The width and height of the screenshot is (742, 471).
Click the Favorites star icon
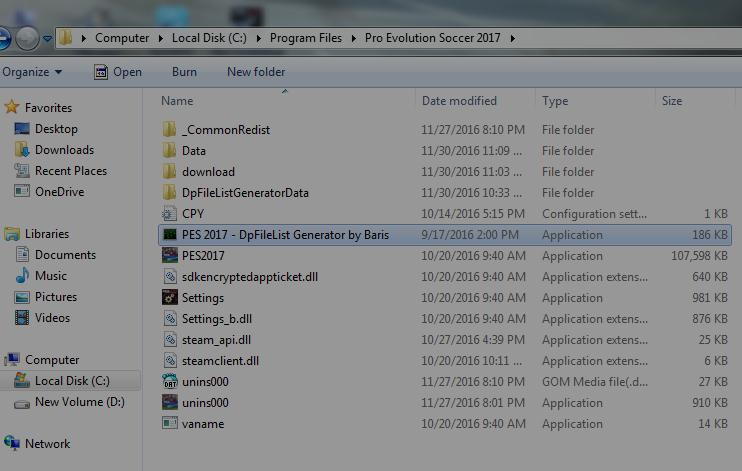12,107
